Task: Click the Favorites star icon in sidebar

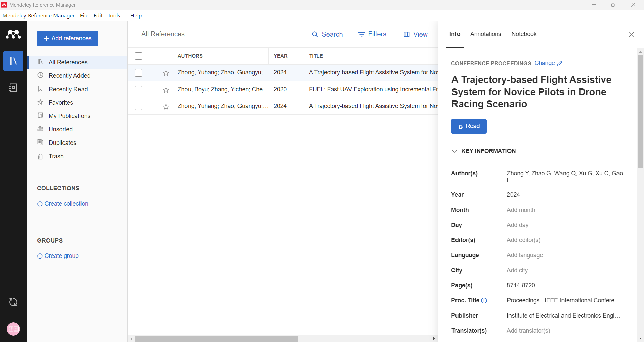Action: 40,102
